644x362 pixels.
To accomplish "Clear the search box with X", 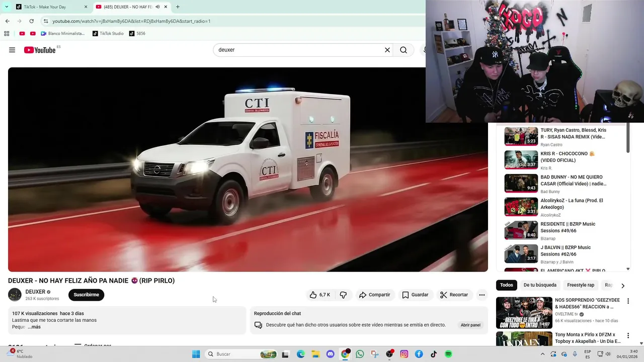I will coord(387,50).
